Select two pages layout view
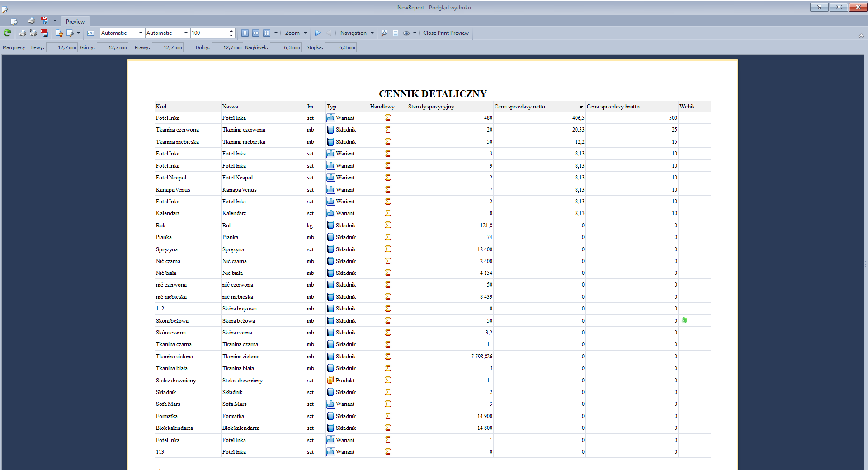Screen dimensions: 868x470 tap(256, 33)
